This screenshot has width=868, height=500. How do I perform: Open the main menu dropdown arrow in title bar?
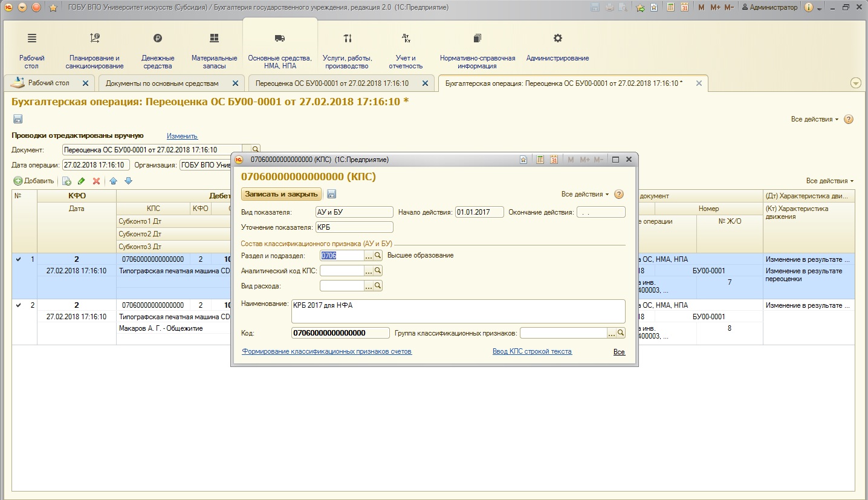[22, 7]
